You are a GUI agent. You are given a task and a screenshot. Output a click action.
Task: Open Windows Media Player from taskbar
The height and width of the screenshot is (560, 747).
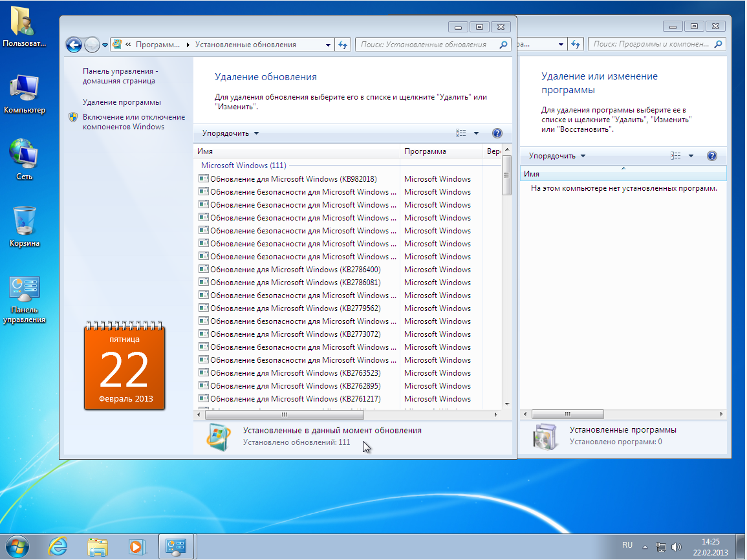136,546
